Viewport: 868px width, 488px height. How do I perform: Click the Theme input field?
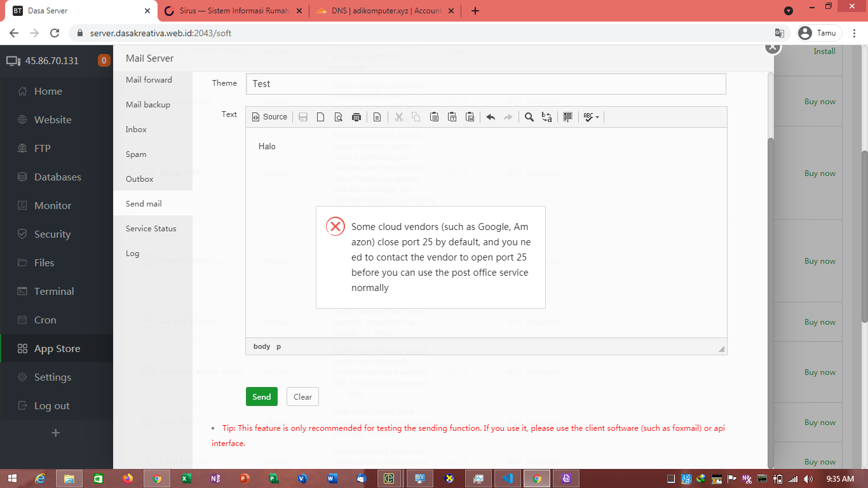tap(485, 84)
